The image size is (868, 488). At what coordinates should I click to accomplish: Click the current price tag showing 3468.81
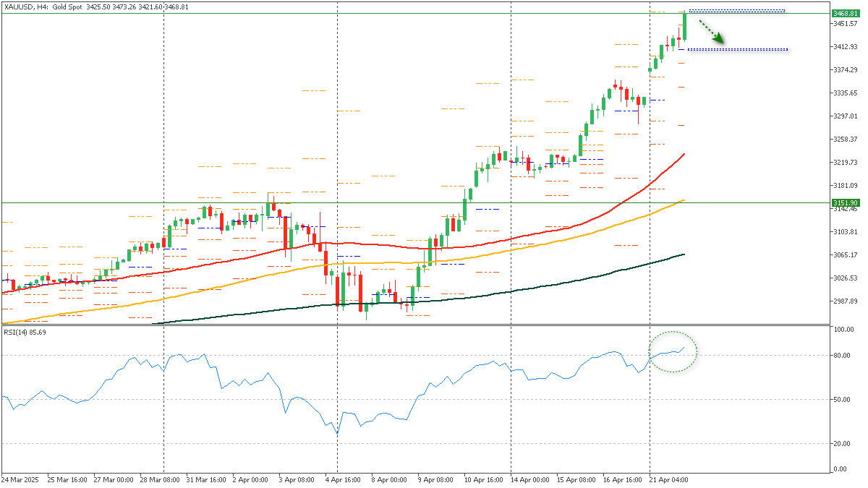click(846, 13)
